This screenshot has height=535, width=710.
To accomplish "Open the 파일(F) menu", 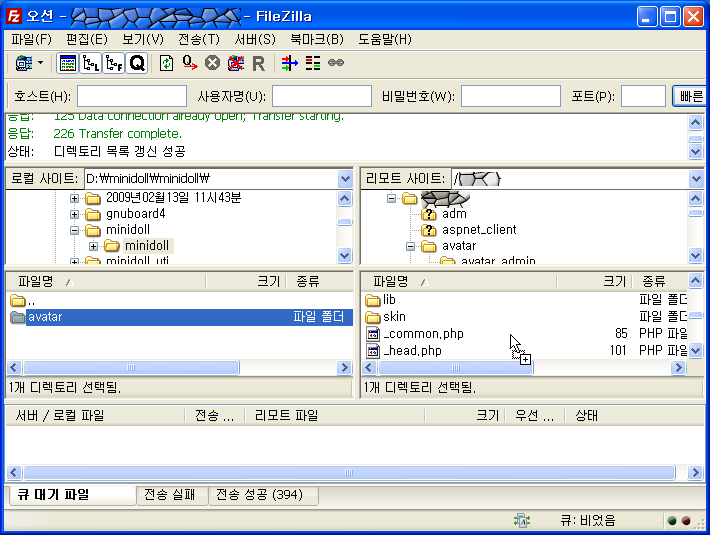I will pos(31,39).
